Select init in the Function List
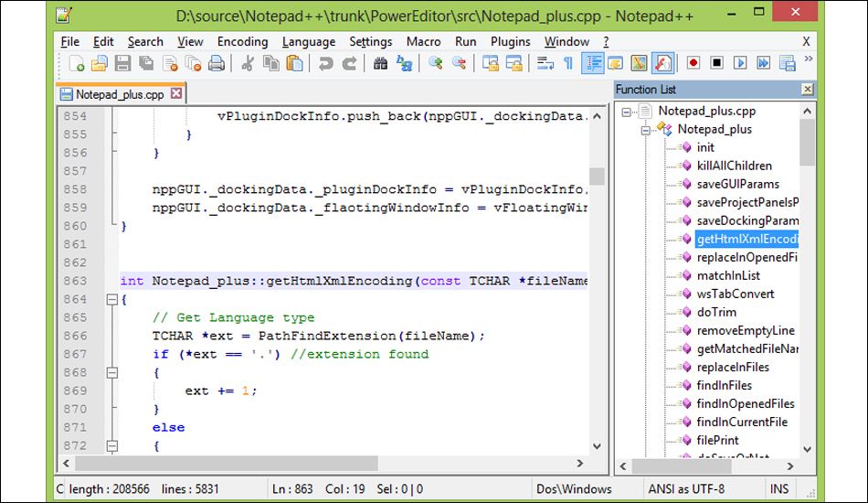This screenshot has height=503, width=868. coord(705,147)
